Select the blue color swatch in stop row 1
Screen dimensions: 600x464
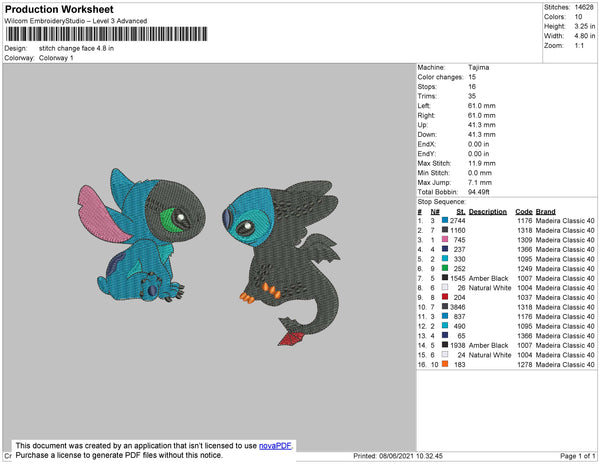tap(445, 220)
